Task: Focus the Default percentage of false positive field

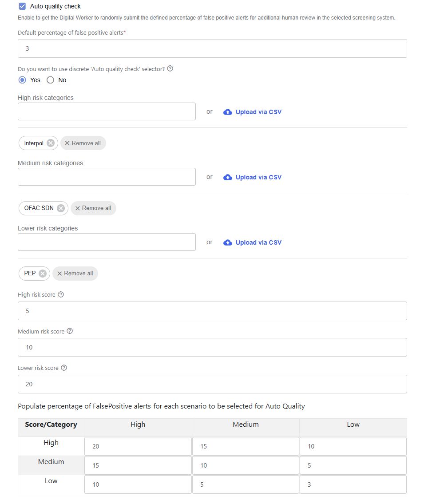Action: click(x=212, y=48)
